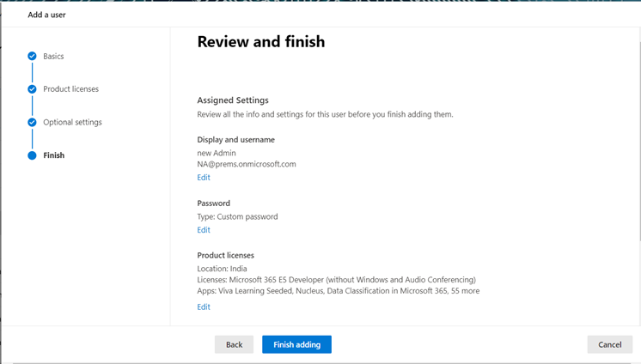Open the Product licenses step
Screen dimensions: 641x364
coord(71,89)
